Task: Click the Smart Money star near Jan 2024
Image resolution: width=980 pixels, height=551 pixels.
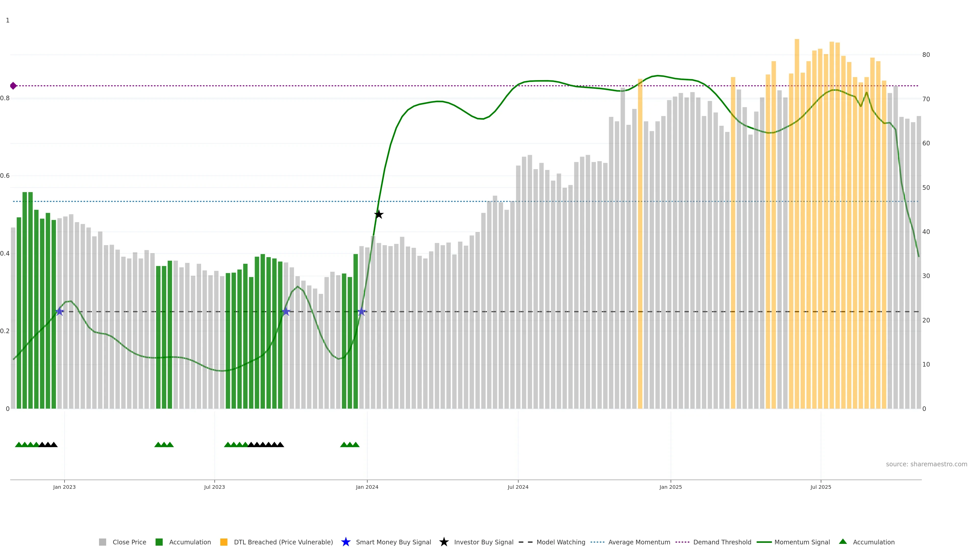Action: [361, 311]
